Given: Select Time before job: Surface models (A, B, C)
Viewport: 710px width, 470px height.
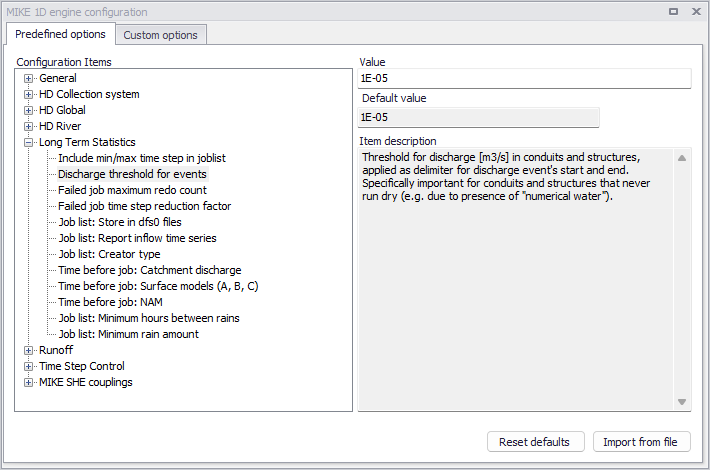Looking at the screenshot, I should (x=158, y=286).
